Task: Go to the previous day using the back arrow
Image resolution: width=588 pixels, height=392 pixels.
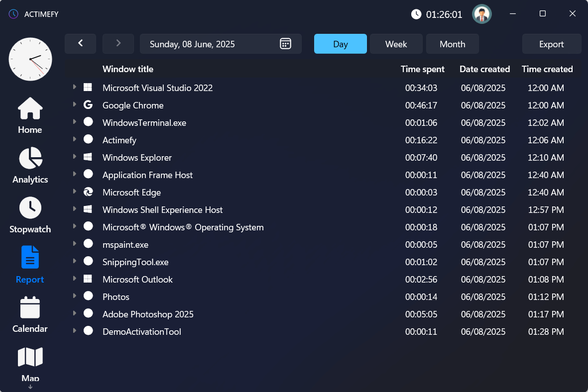Action: tap(80, 44)
